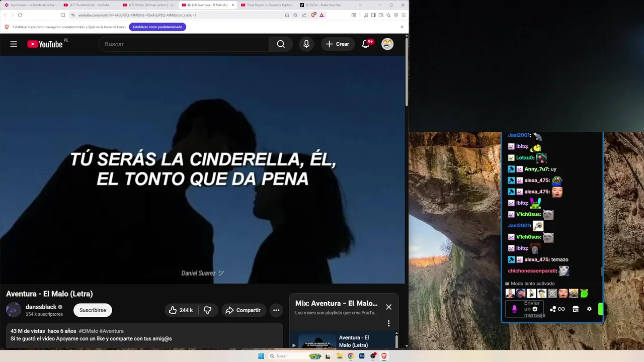The height and width of the screenshot is (362, 644).
Task: Click the #Aventura hashtag
Action: tap(112, 331)
